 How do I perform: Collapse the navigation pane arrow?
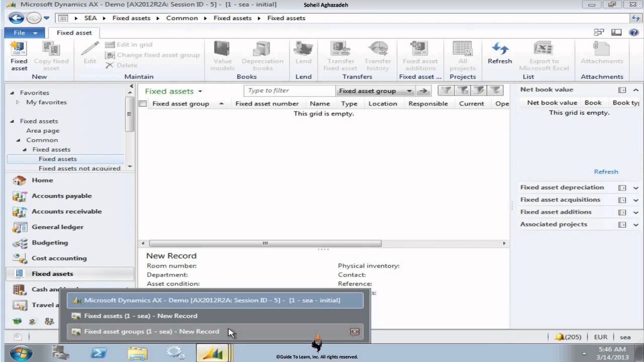(132, 86)
